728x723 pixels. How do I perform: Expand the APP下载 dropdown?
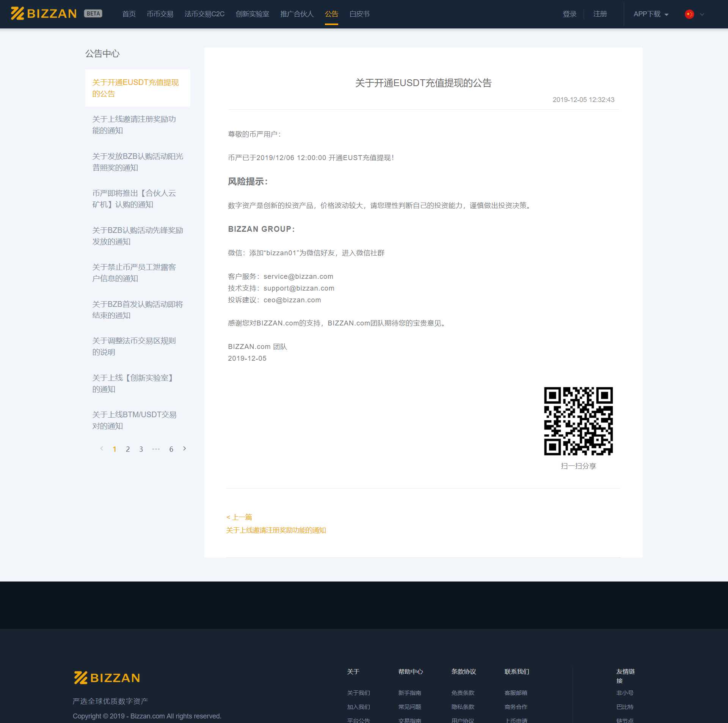coord(650,14)
